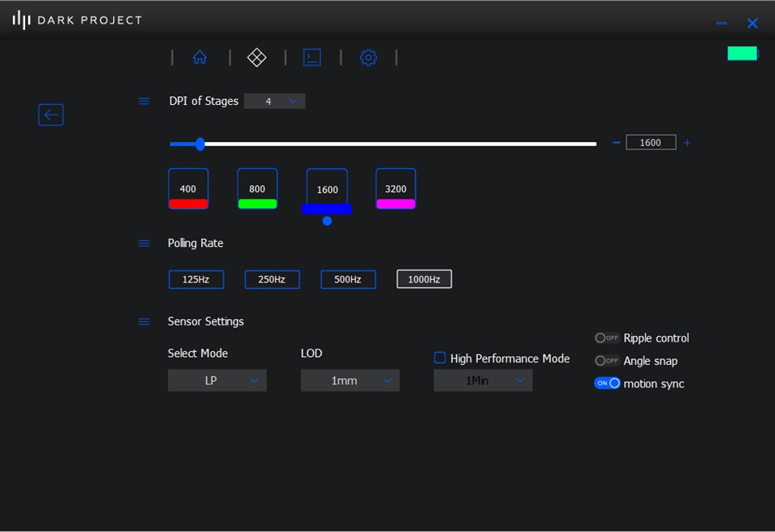
Task: Turn on the Angle snap toggle
Action: [606, 361]
